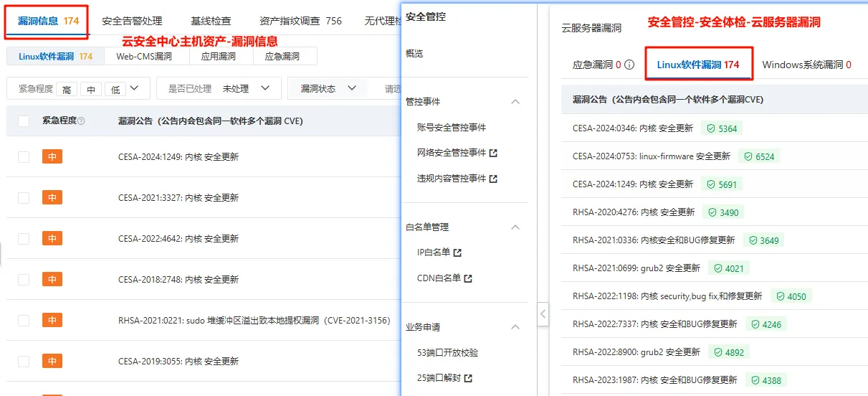Switch to 基线检查 tab
The width and height of the screenshot is (868, 396).
click(x=211, y=21)
